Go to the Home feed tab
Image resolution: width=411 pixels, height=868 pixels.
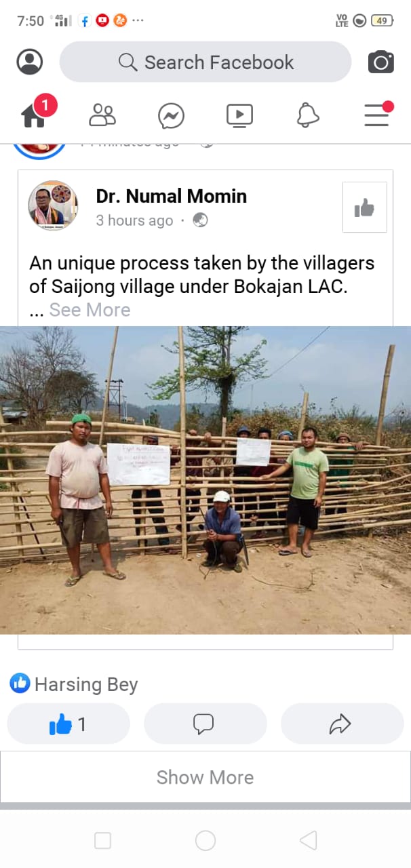tap(35, 115)
